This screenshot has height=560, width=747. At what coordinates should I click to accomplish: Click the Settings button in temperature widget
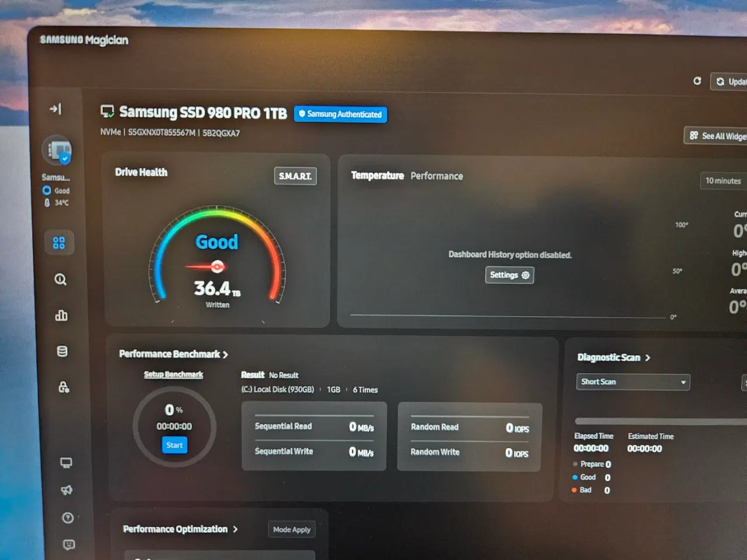509,275
